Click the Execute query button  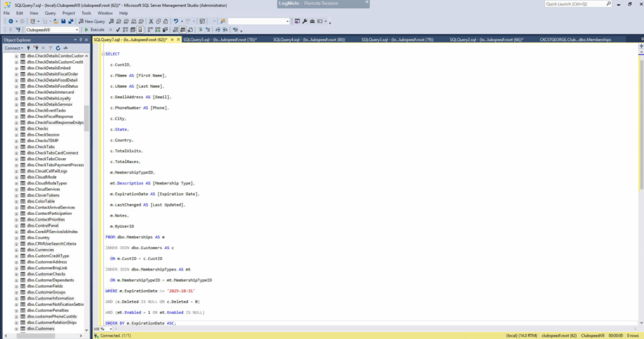(94, 29)
